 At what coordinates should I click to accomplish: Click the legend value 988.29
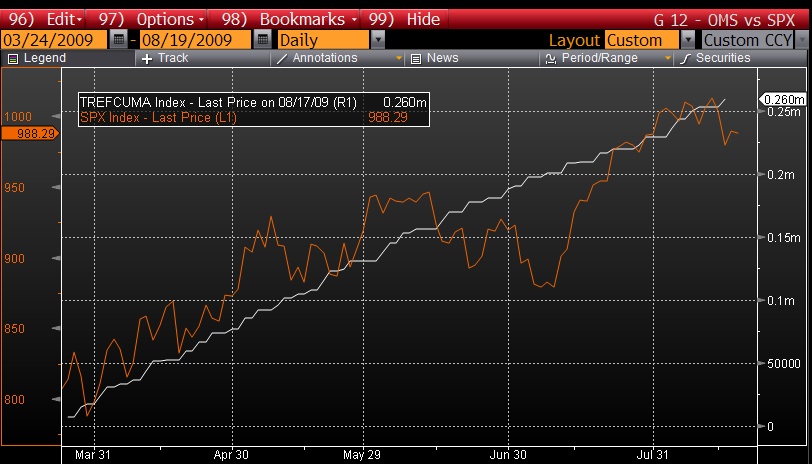coord(387,118)
